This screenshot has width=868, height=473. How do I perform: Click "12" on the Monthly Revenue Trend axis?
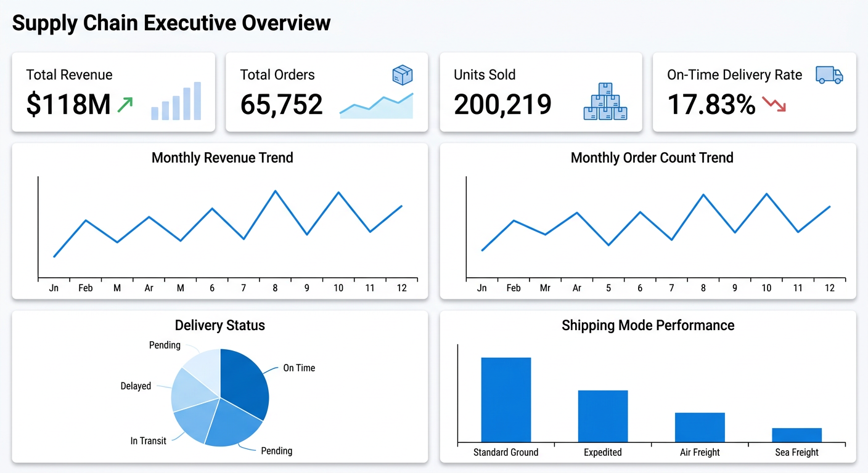(402, 288)
